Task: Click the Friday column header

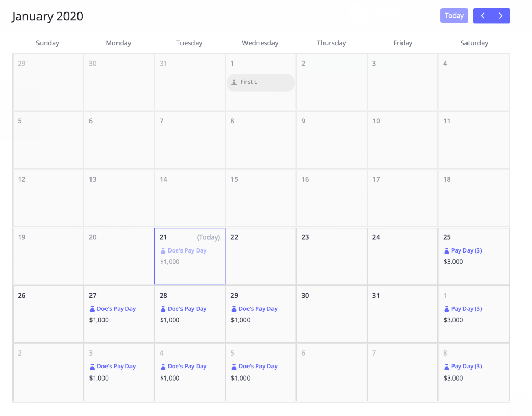Action: (x=403, y=43)
